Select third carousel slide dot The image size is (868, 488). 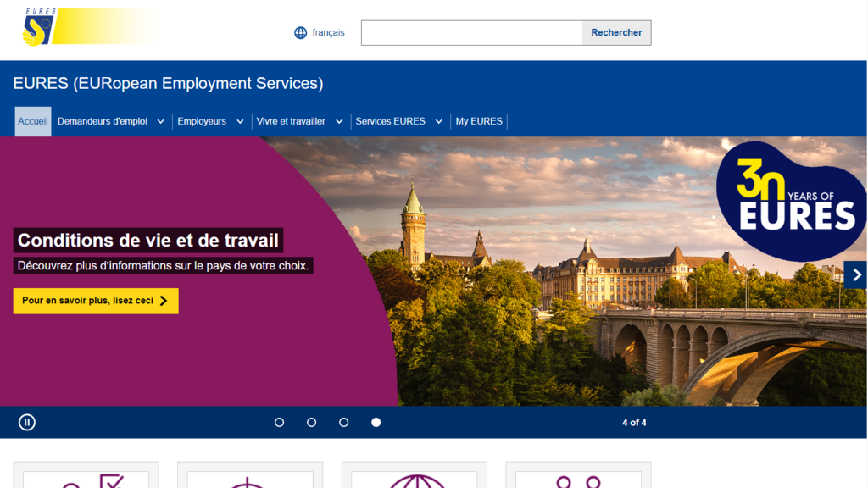tap(344, 422)
